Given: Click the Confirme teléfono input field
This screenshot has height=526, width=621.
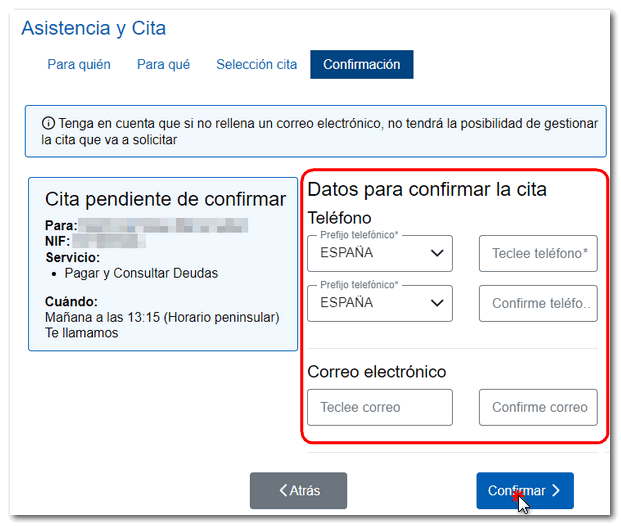Looking at the screenshot, I should click(538, 304).
